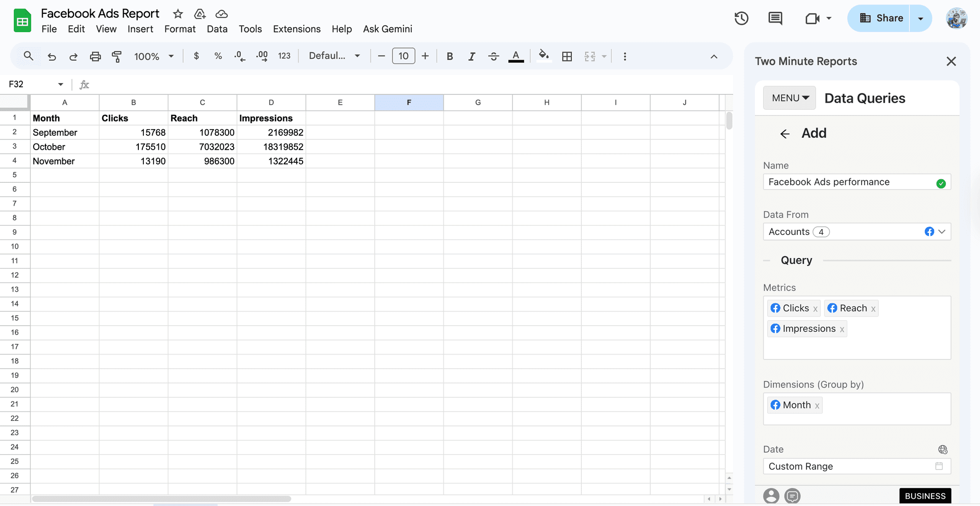Format selected cells as currency
Screen dimensions: 980x506
196,56
